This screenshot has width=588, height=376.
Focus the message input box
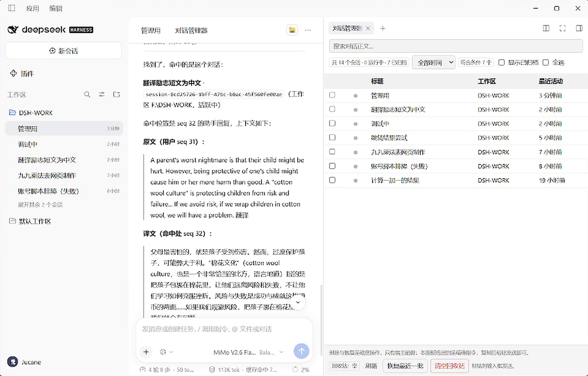224,329
